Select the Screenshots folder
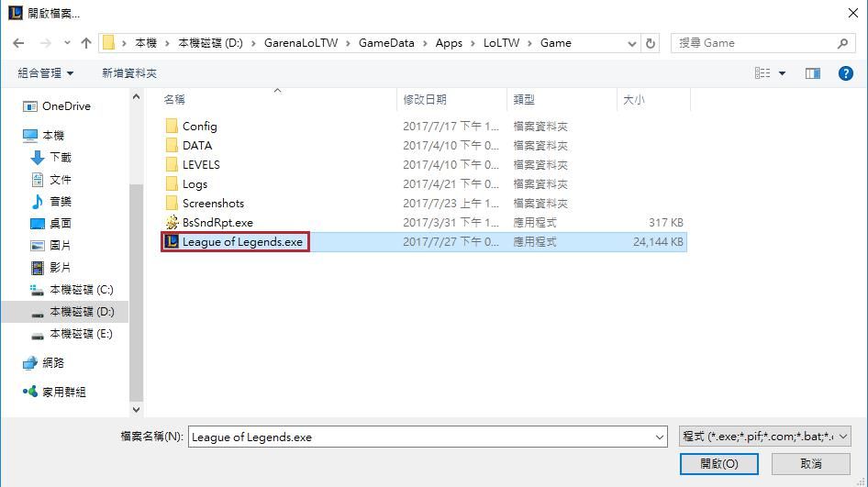The height and width of the screenshot is (487, 868). (x=213, y=204)
